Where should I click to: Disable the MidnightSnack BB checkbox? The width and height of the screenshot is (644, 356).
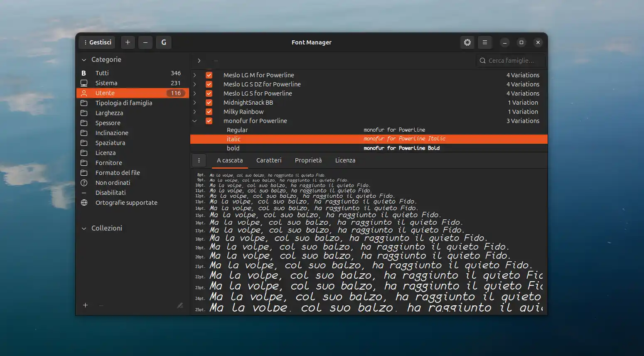(x=209, y=102)
